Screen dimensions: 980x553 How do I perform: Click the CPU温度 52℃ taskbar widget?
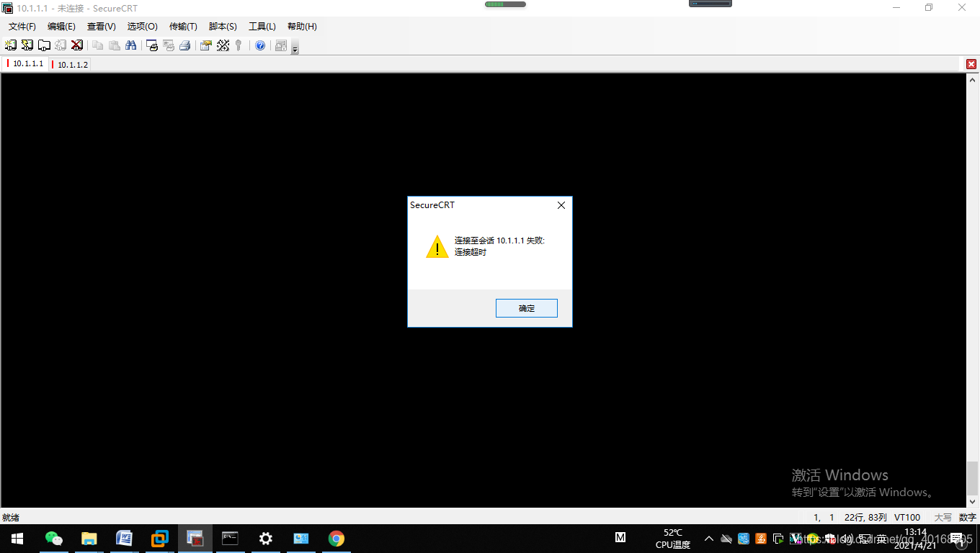tap(672, 539)
